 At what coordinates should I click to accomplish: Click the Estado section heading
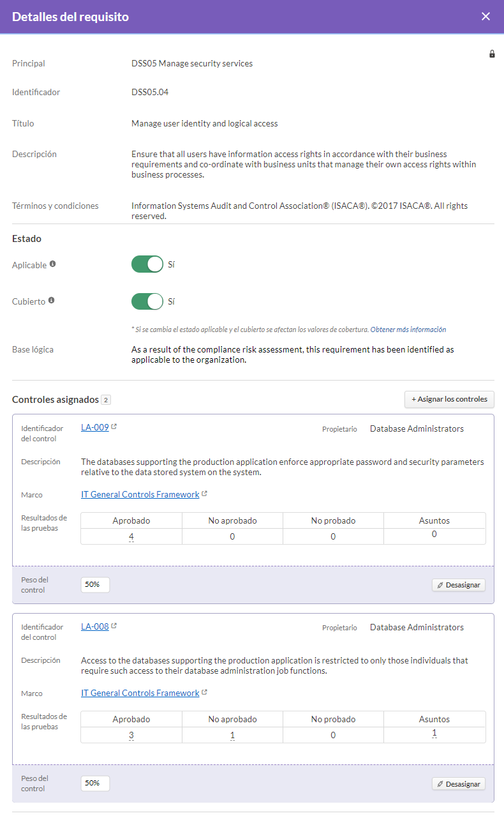pyautogui.click(x=27, y=238)
